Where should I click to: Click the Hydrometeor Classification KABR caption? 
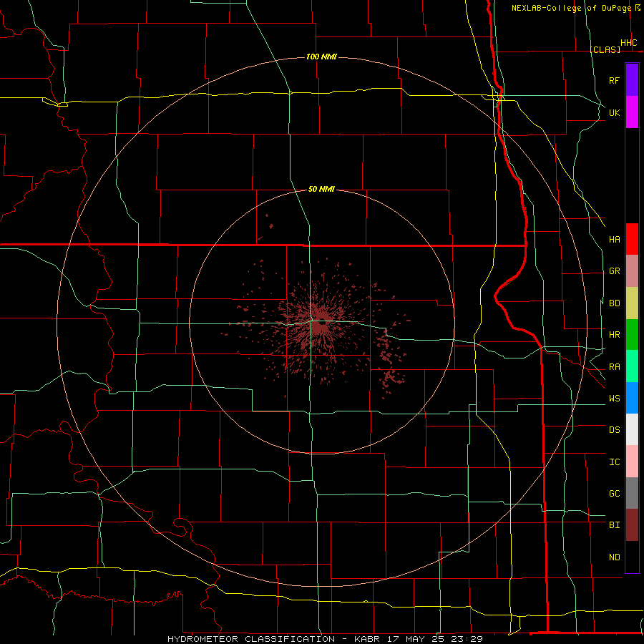click(x=325, y=639)
